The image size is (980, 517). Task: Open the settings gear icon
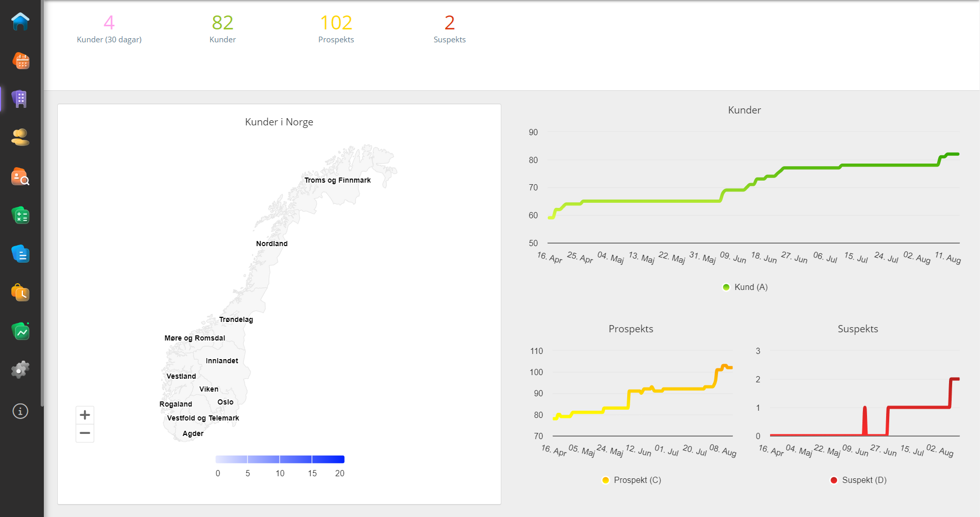[x=20, y=370]
